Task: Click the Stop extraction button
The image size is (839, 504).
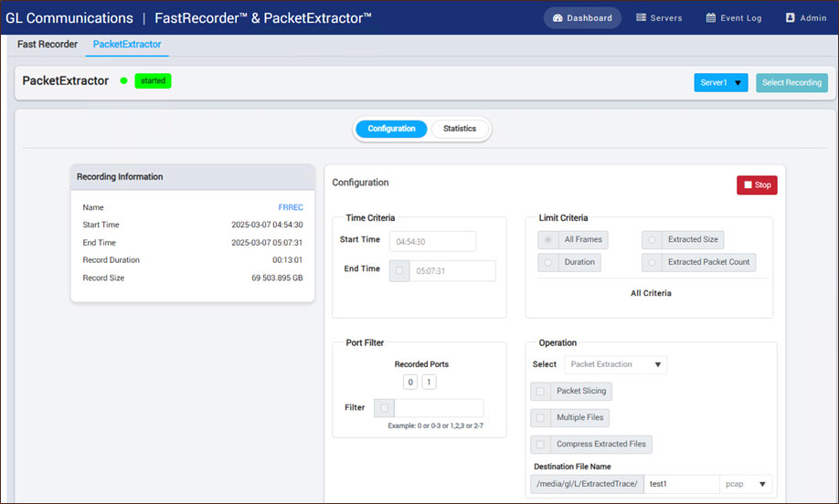Action: pos(757,185)
